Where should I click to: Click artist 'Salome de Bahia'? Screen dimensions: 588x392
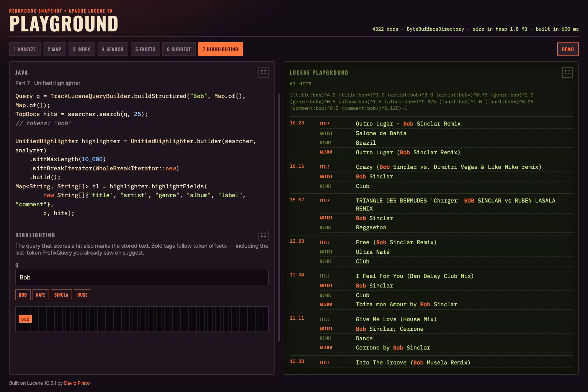point(381,133)
